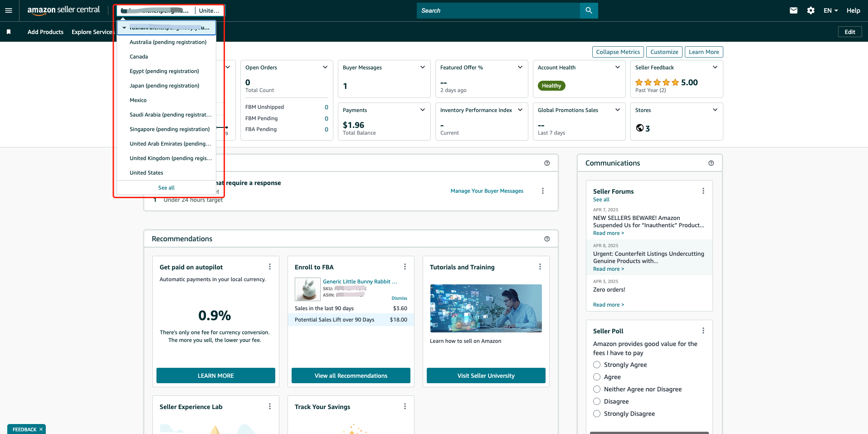Open options menu beside Manage Your Buyer Messages
868x434 pixels.
(x=543, y=191)
